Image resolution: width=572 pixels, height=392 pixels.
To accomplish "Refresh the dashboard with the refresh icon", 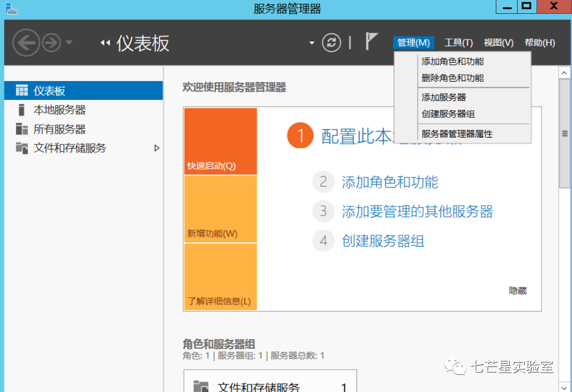I will pos(331,43).
